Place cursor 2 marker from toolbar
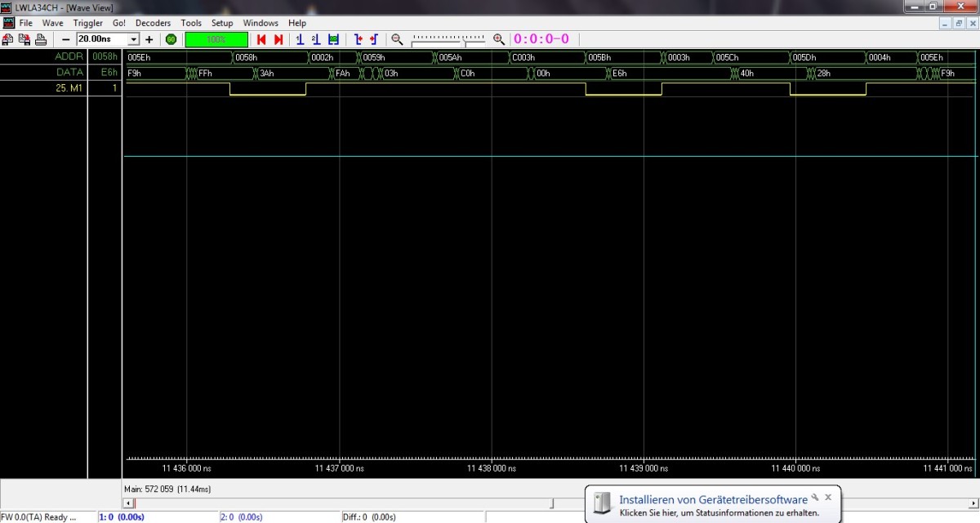The image size is (980, 523). (316, 39)
